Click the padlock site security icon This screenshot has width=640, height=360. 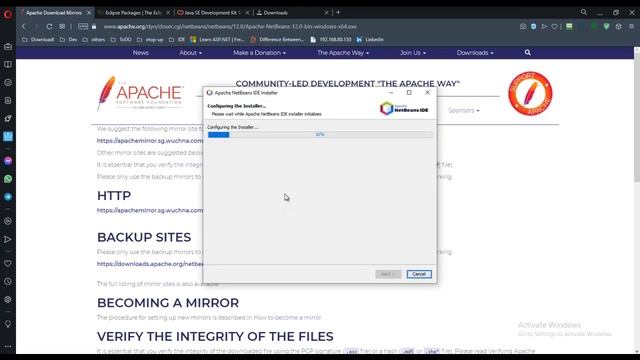click(x=94, y=27)
